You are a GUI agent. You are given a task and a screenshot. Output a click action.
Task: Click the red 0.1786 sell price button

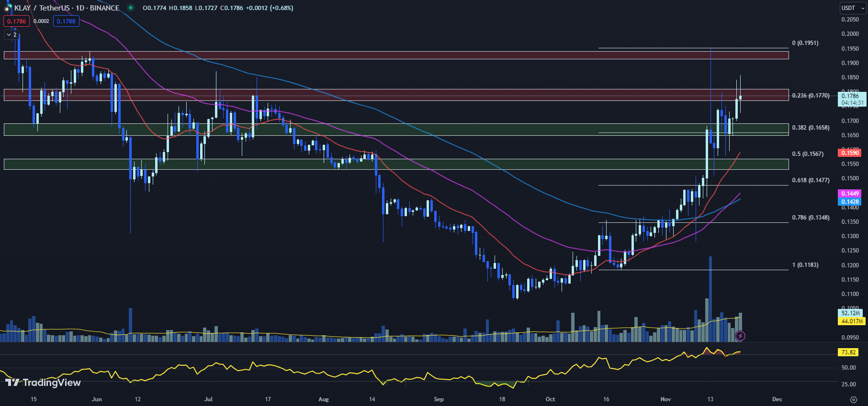17,22
